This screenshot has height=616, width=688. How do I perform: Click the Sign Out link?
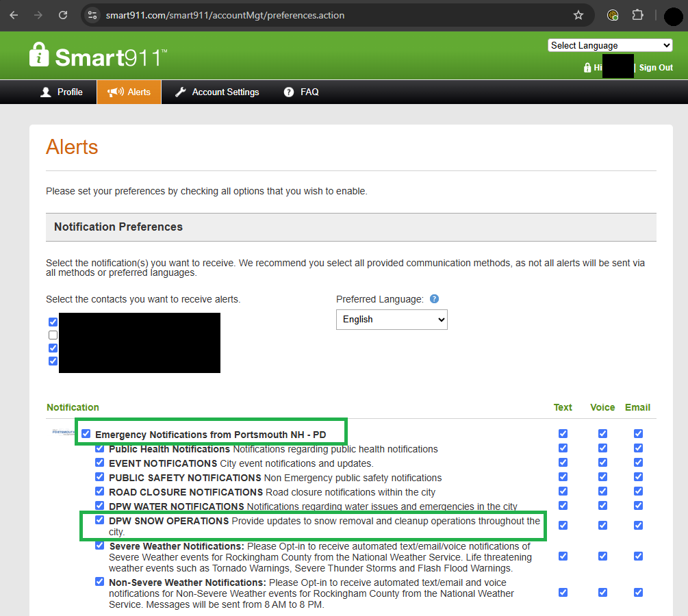pos(656,68)
